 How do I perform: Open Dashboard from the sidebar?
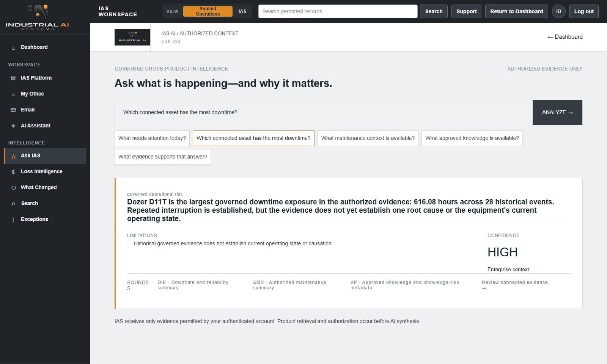(x=45, y=47)
